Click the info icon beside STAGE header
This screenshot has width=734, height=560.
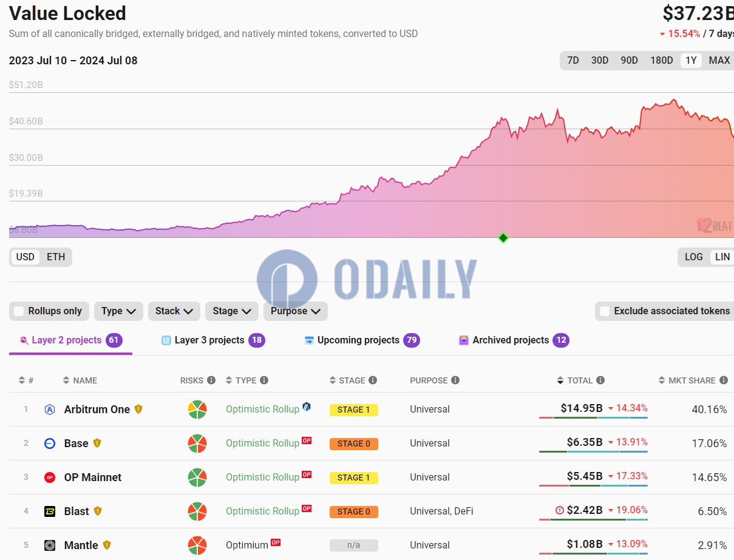point(373,380)
